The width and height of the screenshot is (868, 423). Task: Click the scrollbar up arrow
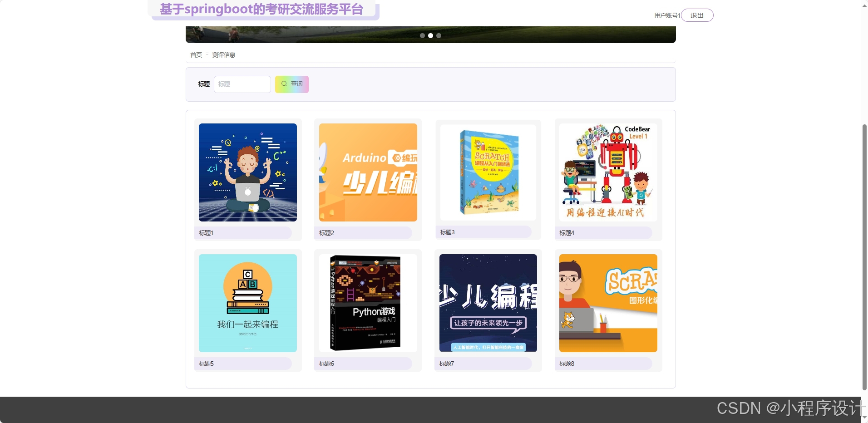(x=864, y=5)
